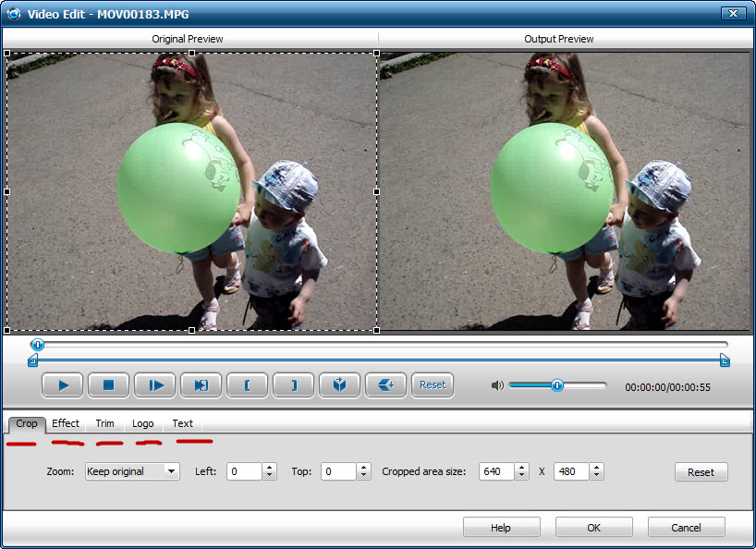The height and width of the screenshot is (549, 756).
Task: Stop the video playback
Action: [109, 385]
